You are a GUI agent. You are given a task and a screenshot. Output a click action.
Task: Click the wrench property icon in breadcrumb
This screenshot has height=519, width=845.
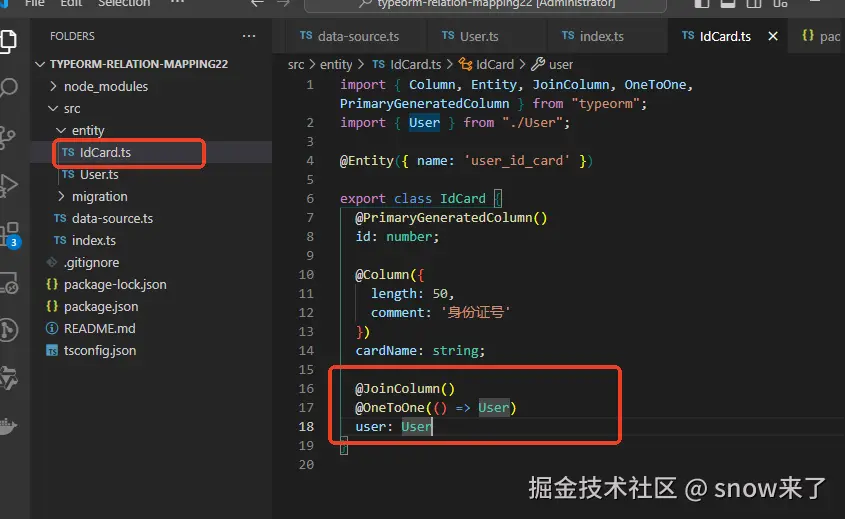(x=538, y=64)
